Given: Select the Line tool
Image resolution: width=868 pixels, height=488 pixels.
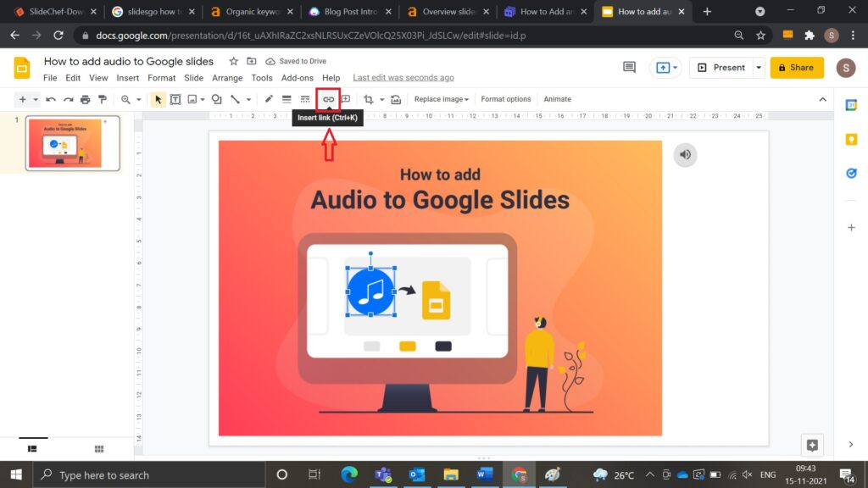Looking at the screenshot, I should click(236, 100).
